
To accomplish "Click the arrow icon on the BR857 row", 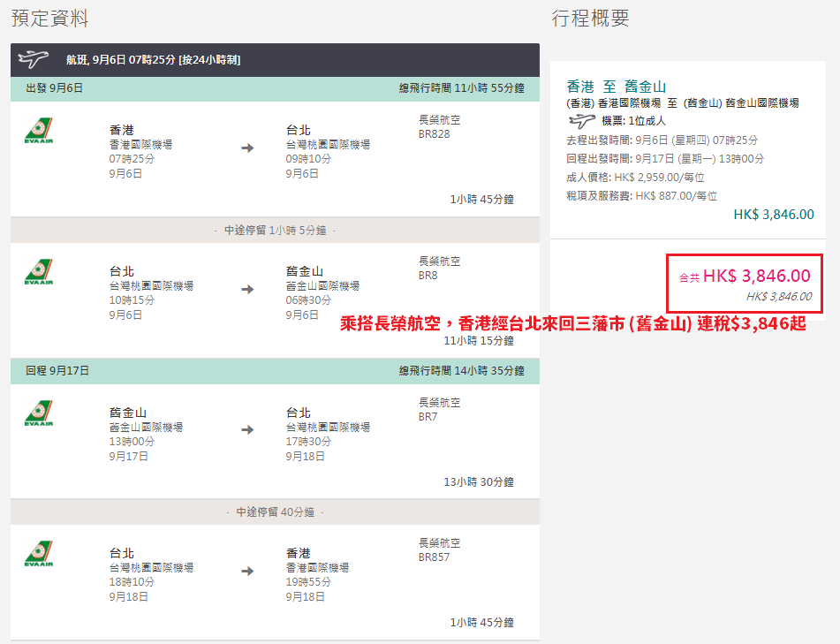I will 247,572.
